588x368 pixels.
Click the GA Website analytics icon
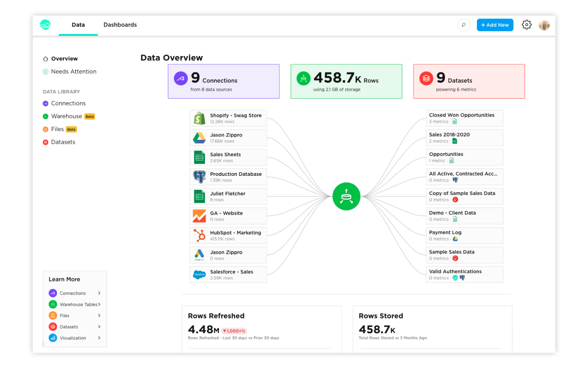[x=199, y=216]
